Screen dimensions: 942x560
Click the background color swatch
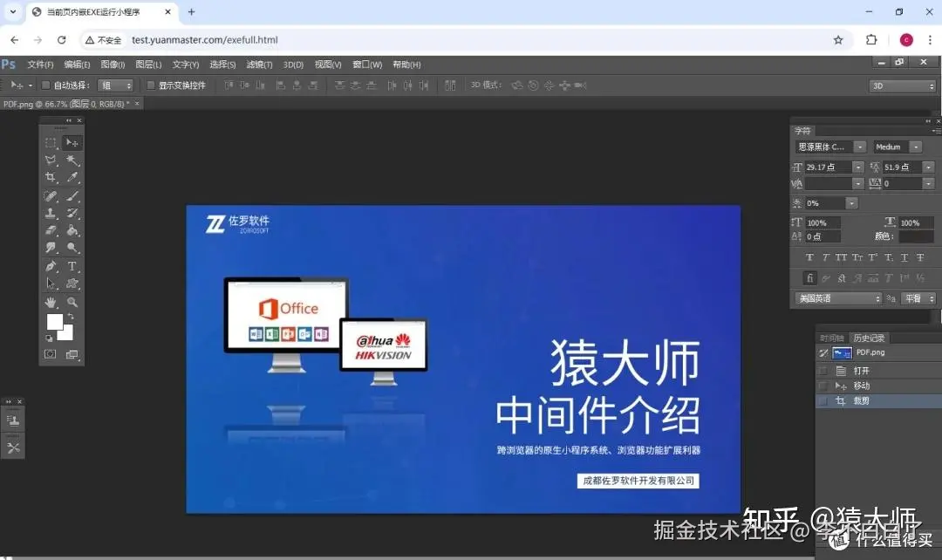click(x=66, y=335)
